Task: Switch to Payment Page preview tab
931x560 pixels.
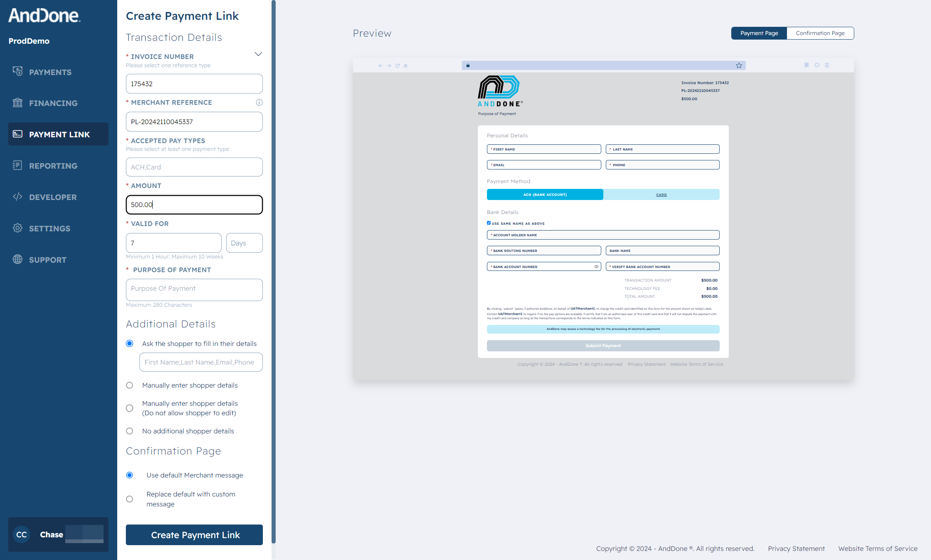Action: (x=759, y=33)
